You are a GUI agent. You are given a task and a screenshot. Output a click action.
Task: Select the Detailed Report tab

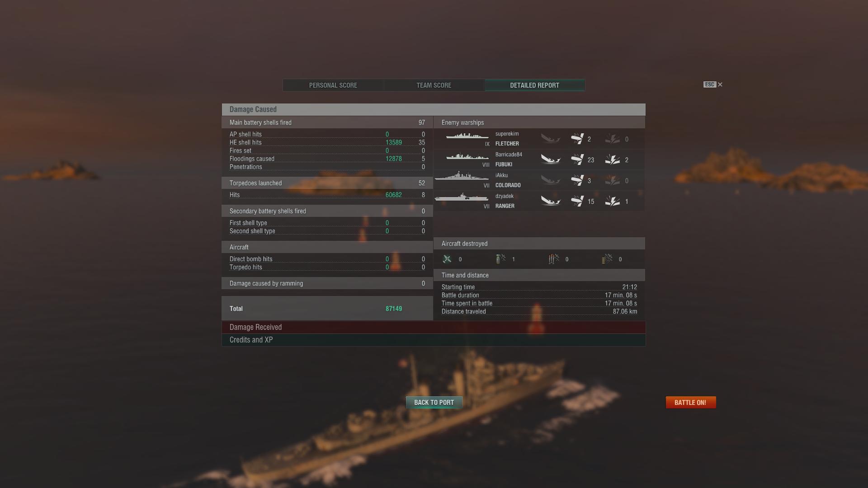click(x=535, y=85)
